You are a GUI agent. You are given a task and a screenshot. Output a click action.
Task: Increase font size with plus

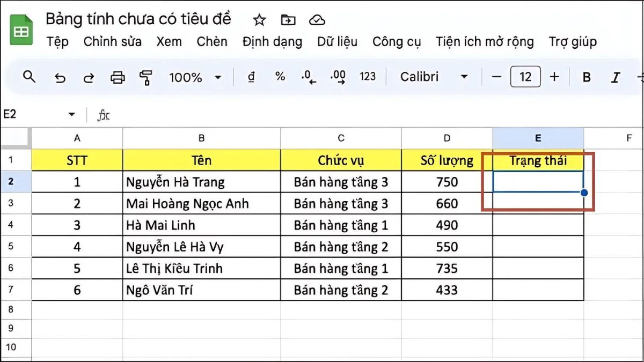554,77
